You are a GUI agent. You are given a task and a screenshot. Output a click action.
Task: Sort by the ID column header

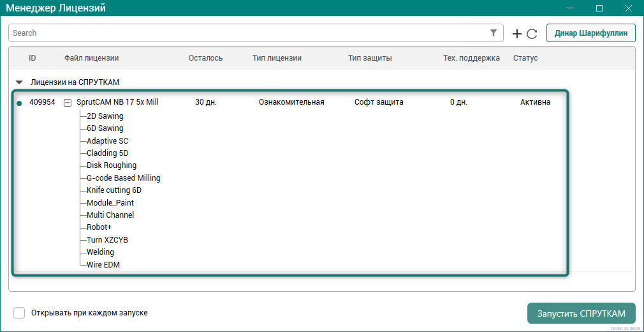[33, 58]
